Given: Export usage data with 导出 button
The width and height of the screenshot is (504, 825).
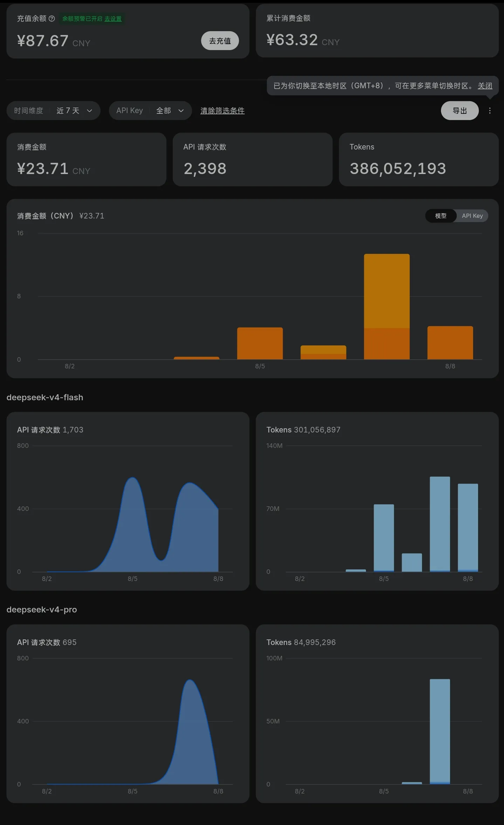Looking at the screenshot, I should click(460, 111).
